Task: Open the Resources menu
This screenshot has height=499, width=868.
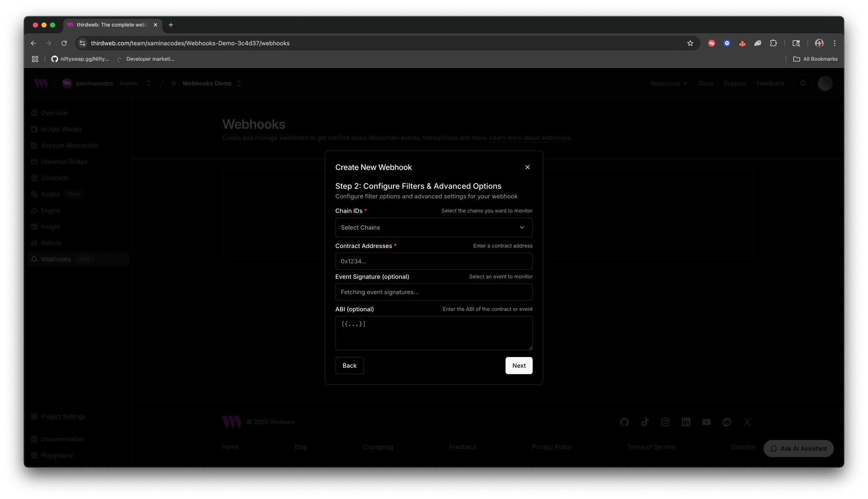Action: pyautogui.click(x=669, y=83)
